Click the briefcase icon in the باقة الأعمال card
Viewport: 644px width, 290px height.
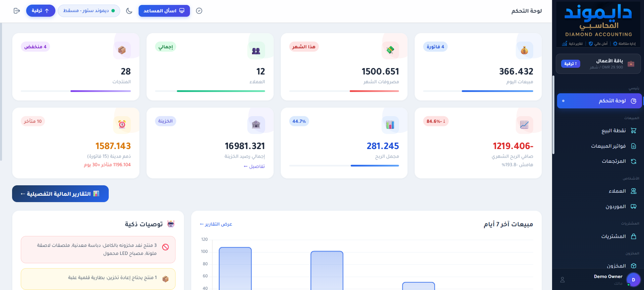pyautogui.click(x=631, y=64)
